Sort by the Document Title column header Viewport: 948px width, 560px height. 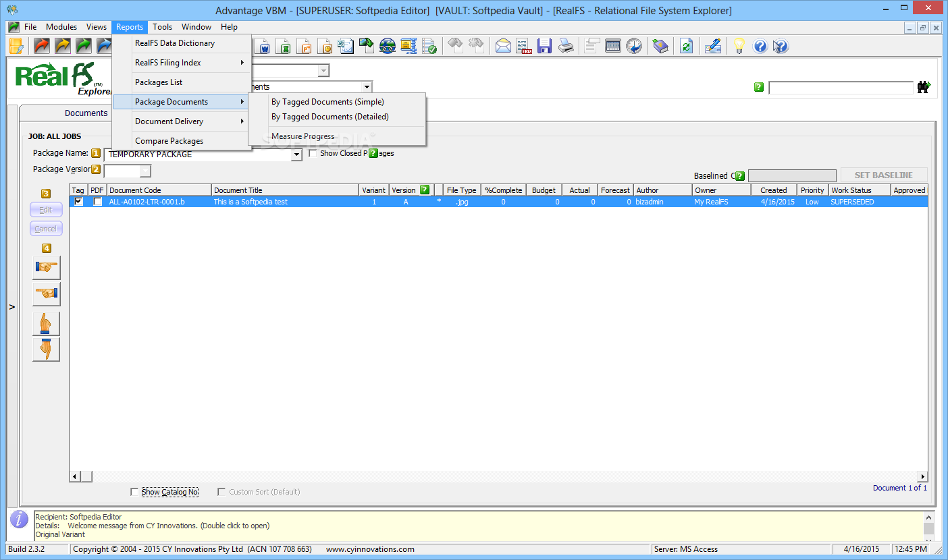[285, 190]
